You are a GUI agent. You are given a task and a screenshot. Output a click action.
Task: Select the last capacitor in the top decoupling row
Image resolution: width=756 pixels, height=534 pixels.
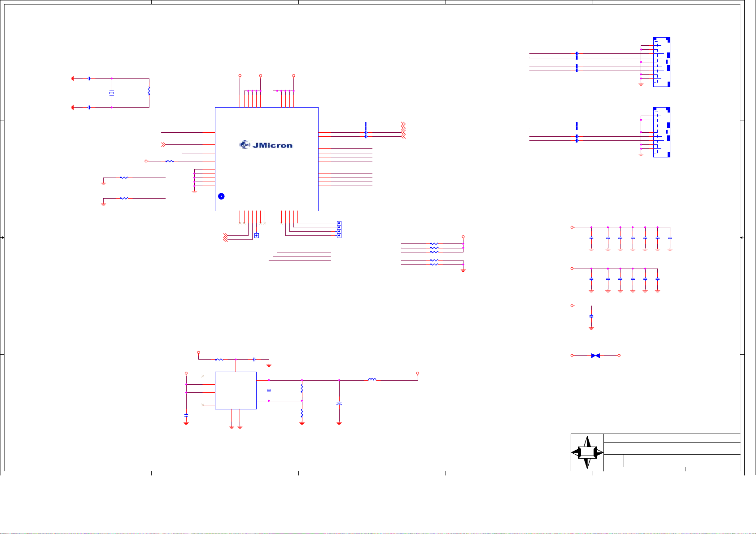[x=670, y=238]
